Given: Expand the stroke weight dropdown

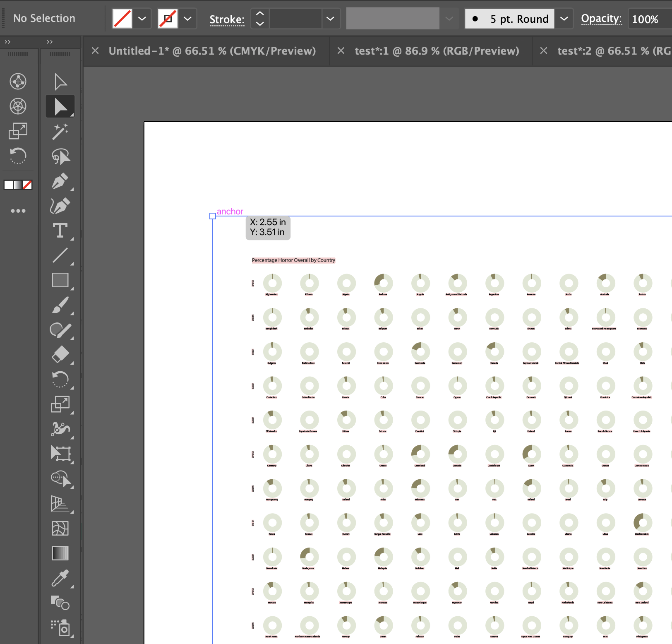Looking at the screenshot, I should 330,19.
